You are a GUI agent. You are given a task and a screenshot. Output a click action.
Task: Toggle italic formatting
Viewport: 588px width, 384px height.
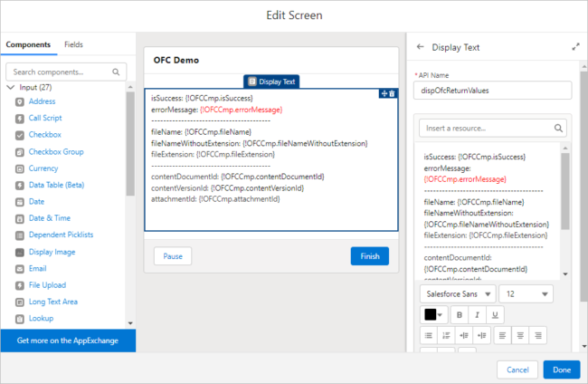(x=477, y=314)
